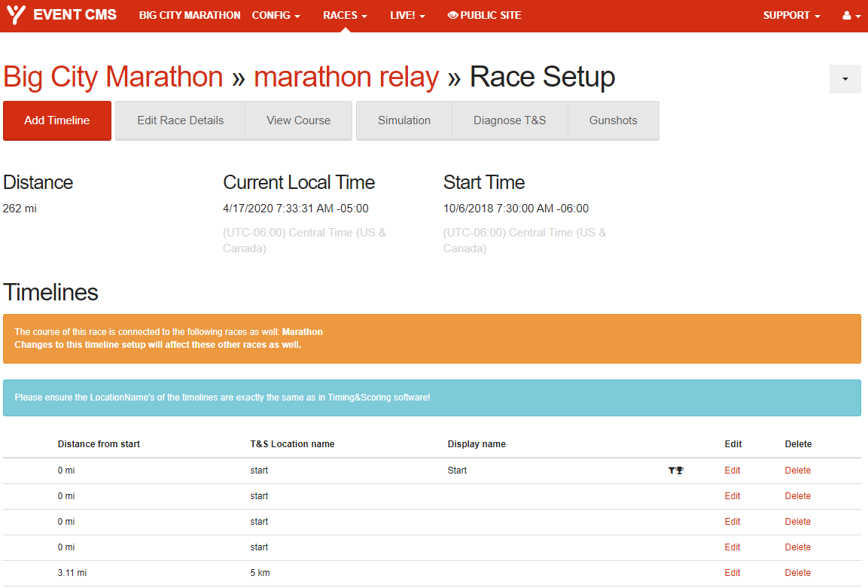
Task: Click Edit Race Details button
Action: [x=181, y=120]
